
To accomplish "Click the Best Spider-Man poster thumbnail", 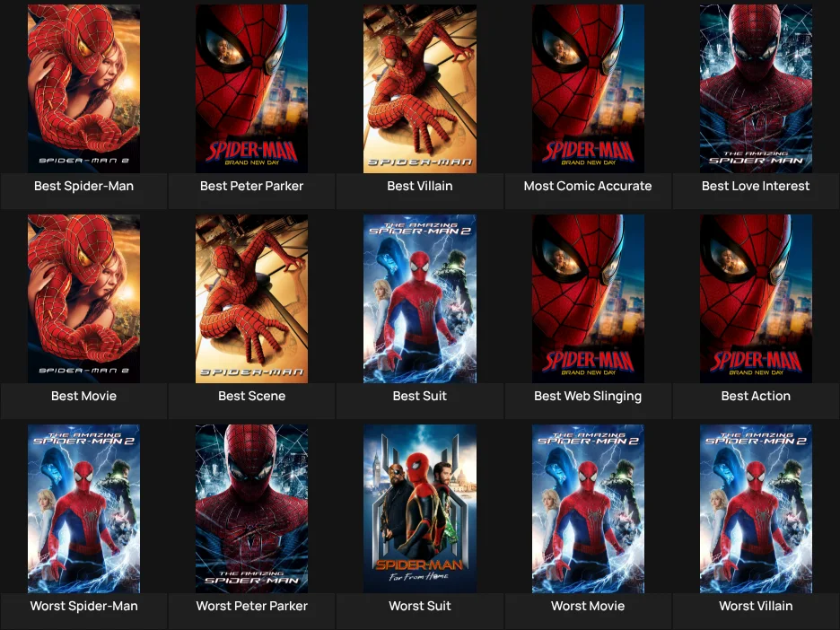I will 83,89.
